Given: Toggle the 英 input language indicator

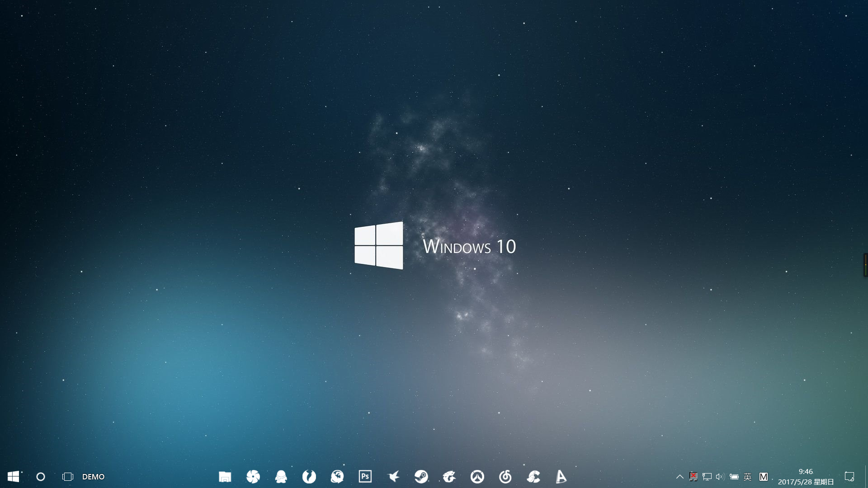Looking at the screenshot, I should (747, 476).
